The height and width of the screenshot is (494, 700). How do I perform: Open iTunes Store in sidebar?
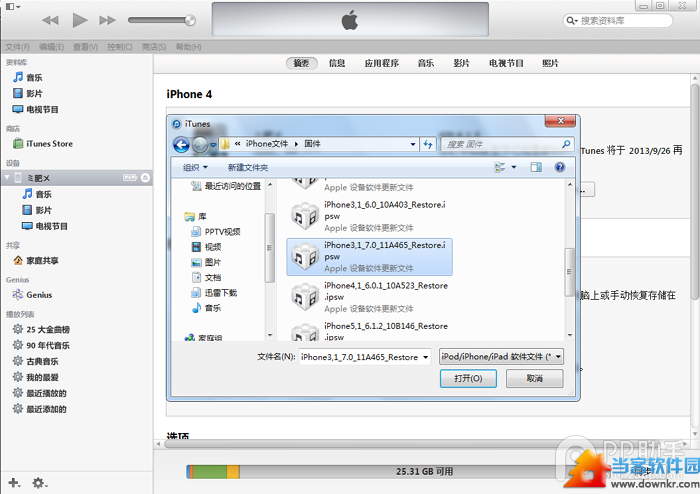(x=43, y=144)
